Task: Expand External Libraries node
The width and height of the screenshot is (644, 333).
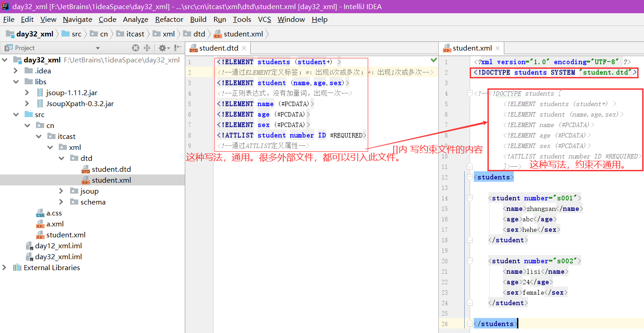Action: pos(5,268)
